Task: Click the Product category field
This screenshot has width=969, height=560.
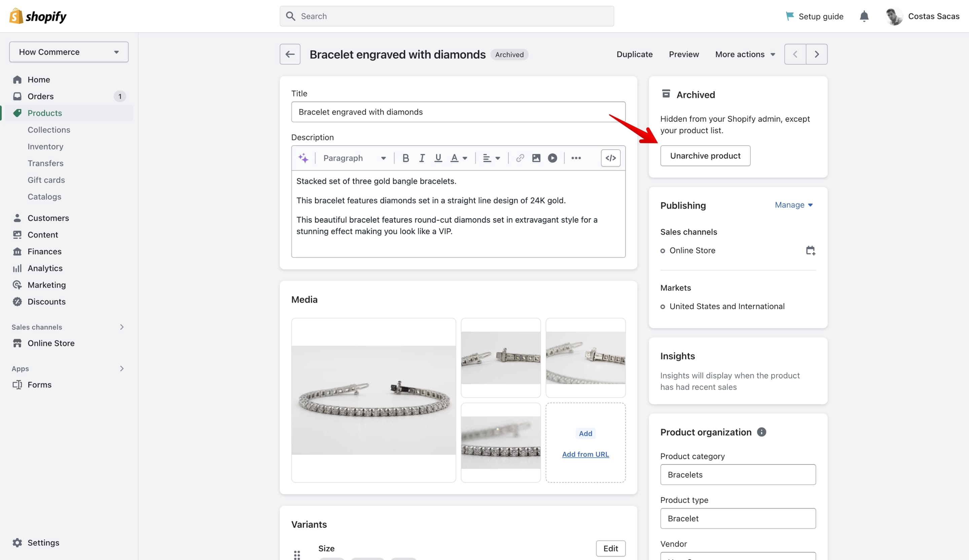Action: [738, 475]
